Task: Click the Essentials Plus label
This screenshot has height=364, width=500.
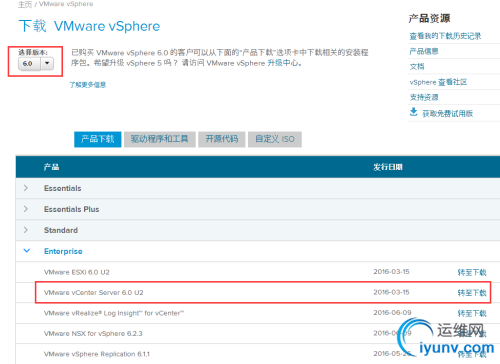Action: tap(72, 209)
